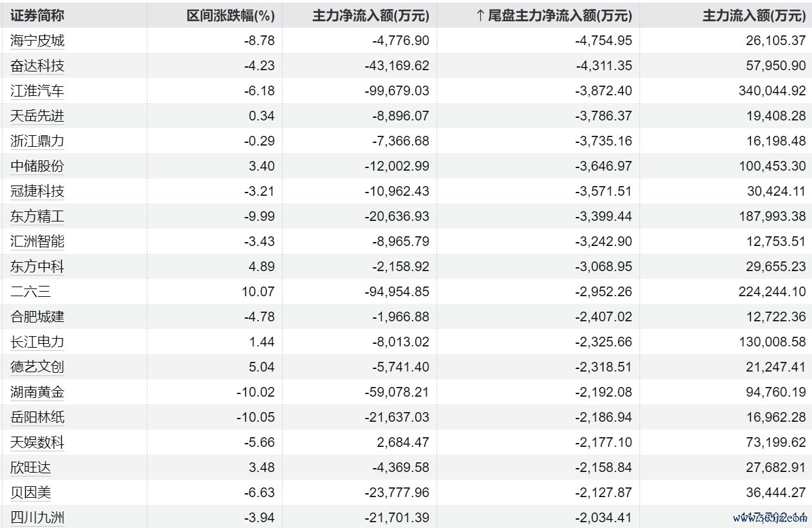Open the 奋达科技 stock link
The height and width of the screenshot is (528, 812).
point(37,66)
